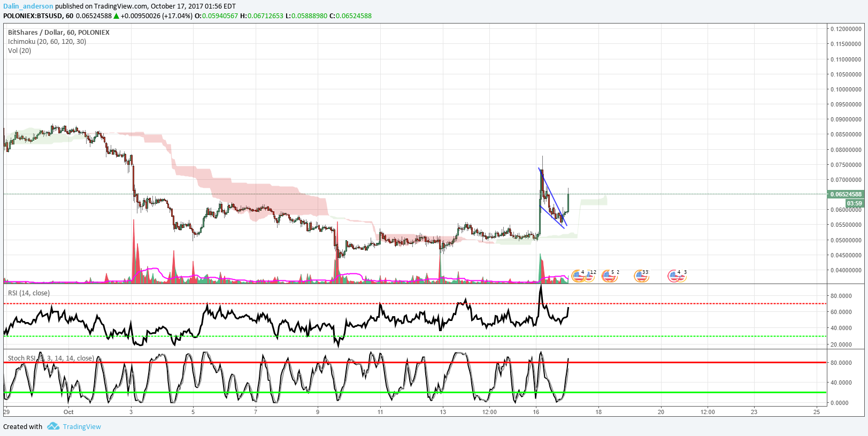Click the Vol (20) indicator label
The width and height of the screenshot is (868, 436).
tap(20, 51)
